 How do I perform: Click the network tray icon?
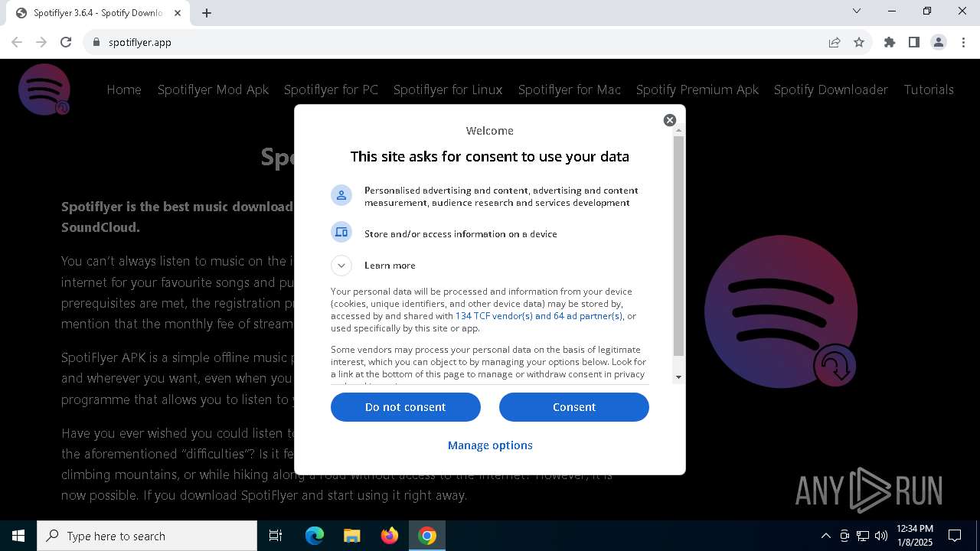point(863,536)
